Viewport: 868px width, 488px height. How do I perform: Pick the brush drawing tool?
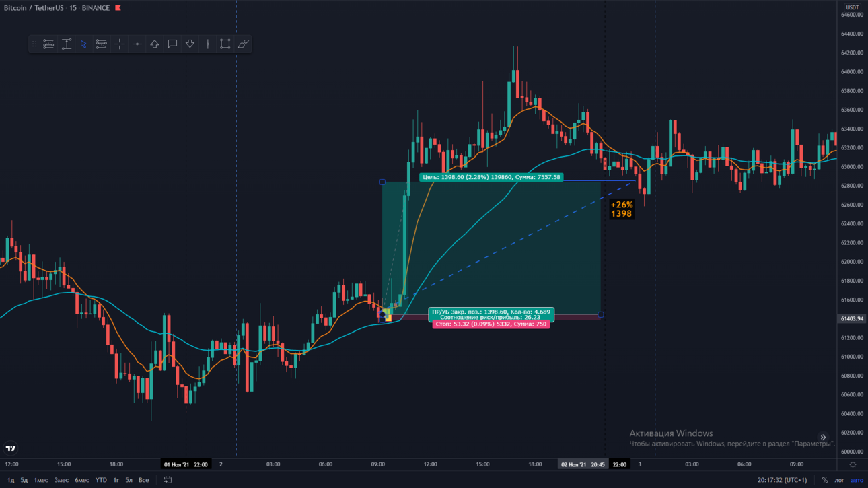pyautogui.click(x=243, y=44)
